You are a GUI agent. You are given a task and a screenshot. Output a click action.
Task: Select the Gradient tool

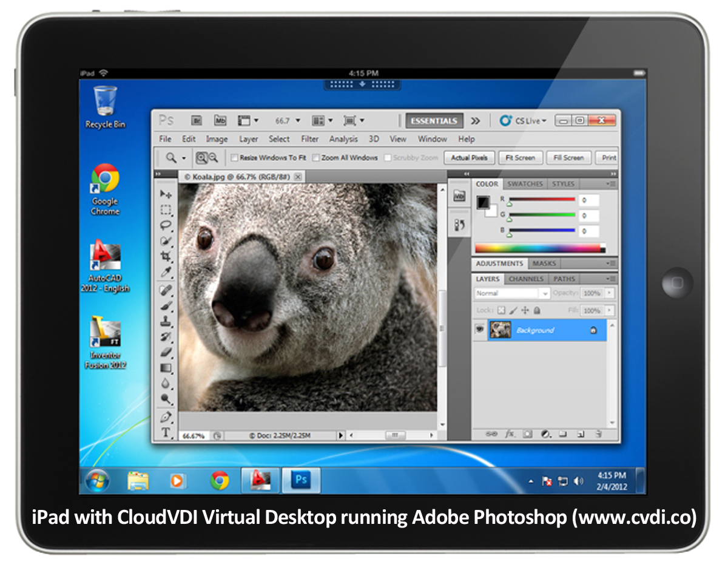166,368
